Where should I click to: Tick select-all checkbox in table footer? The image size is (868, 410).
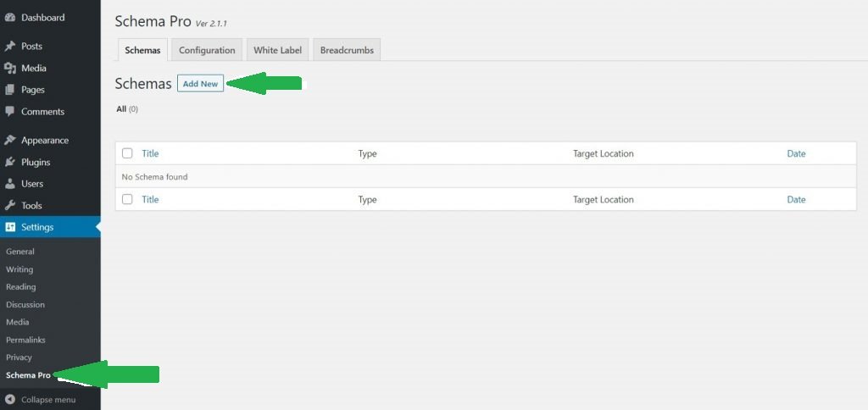click(x=127, y=199)
